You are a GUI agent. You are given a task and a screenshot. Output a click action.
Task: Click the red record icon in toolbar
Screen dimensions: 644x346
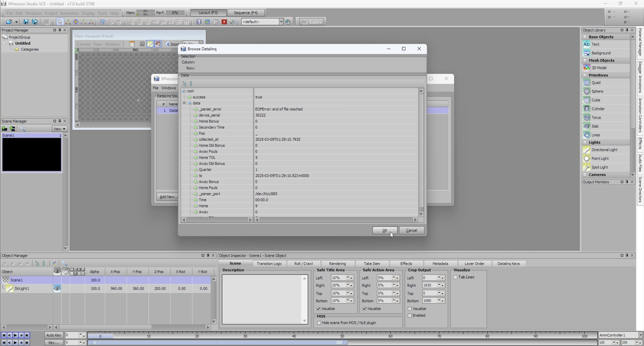pyautogui.click(x=224, y=22)
